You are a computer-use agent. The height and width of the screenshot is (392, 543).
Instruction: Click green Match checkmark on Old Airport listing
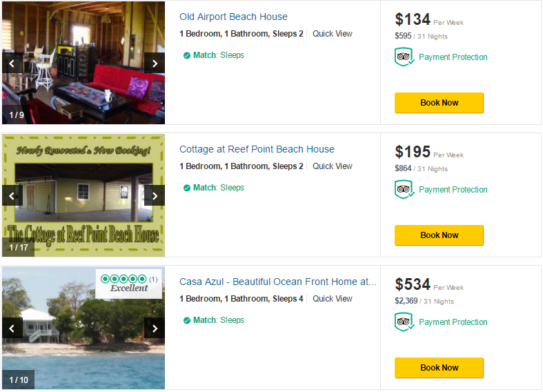(187, 55)
